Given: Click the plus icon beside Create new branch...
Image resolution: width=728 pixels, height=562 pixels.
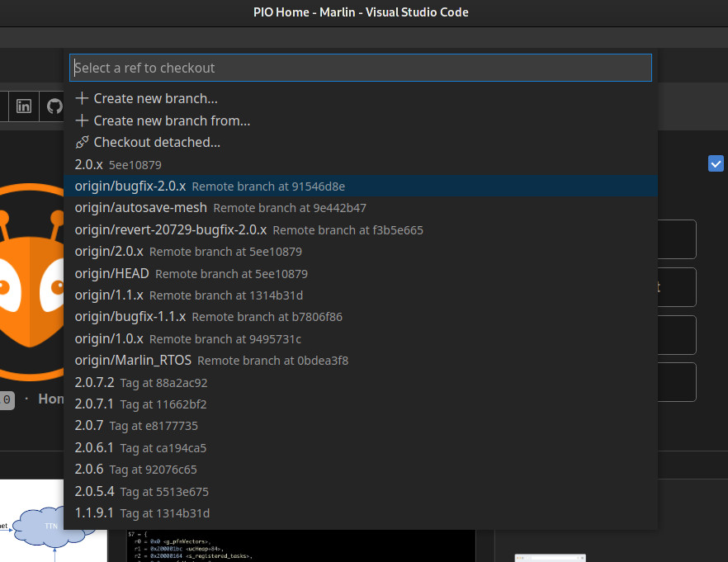Looking at the screenshot, I should pos(82,98).
